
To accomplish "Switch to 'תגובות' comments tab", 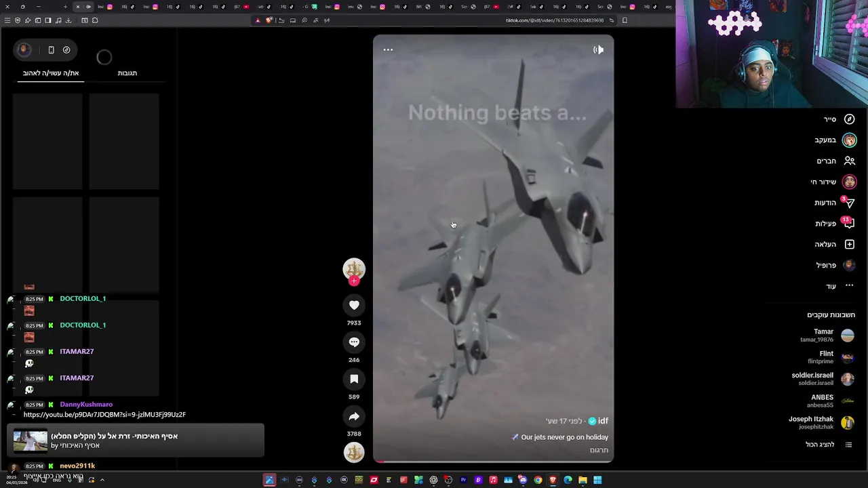I will (x=127, y=73).
